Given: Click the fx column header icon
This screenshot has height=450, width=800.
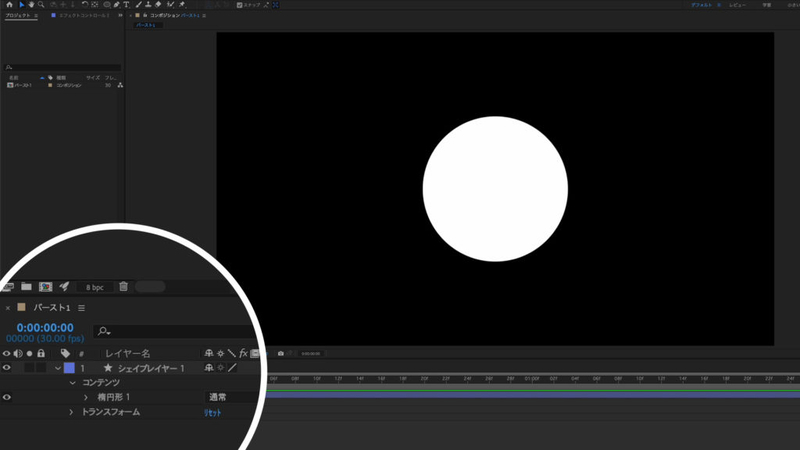Looking at the screenshot, I should (243, 353).
